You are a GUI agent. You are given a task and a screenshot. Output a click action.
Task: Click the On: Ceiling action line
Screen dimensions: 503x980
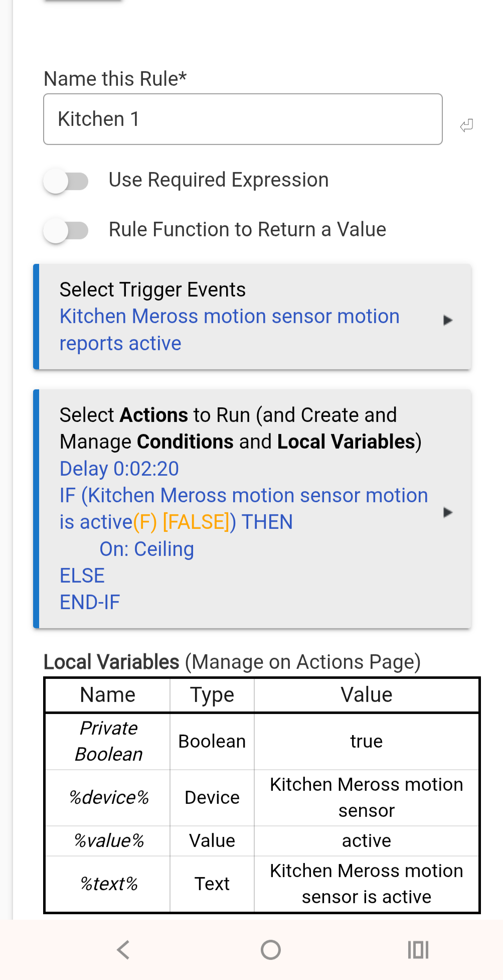pyautogui.click(x=146, y=549)
